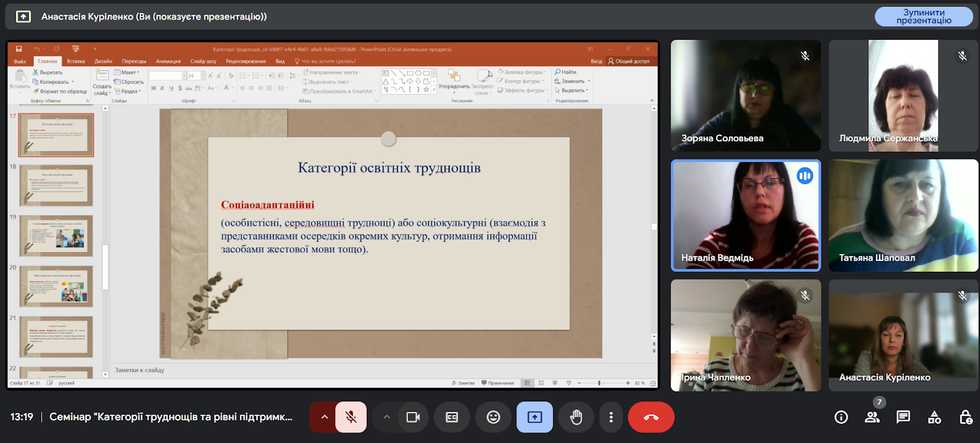Image resolution: width=980 pixels, height=443 pixels.
Task: Open meeting details info icon
Action: point(841,417)
